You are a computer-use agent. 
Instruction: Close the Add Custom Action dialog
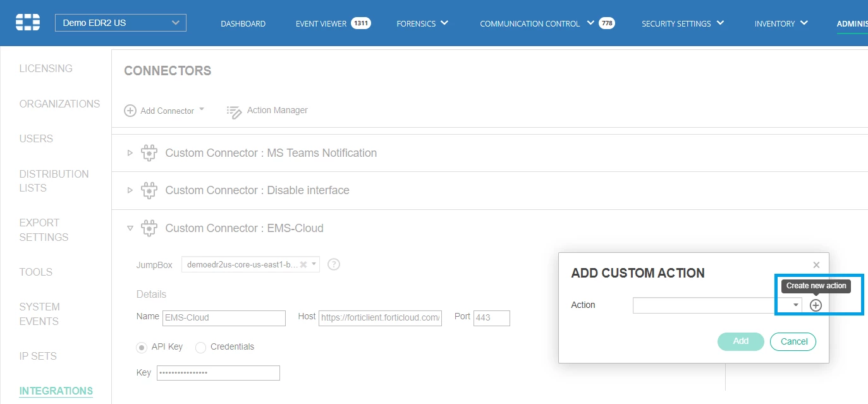click(816, 265)
